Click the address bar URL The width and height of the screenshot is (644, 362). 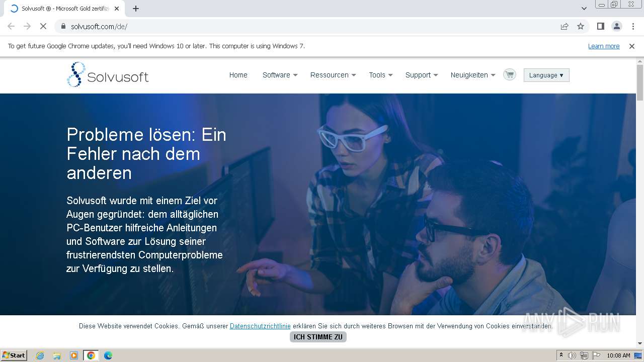99,26
